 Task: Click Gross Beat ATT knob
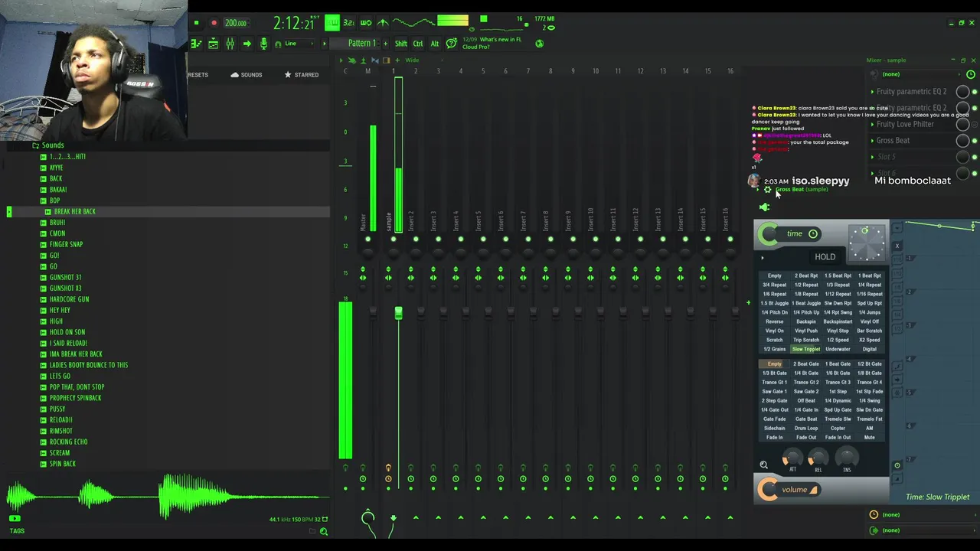coord(792,458)
